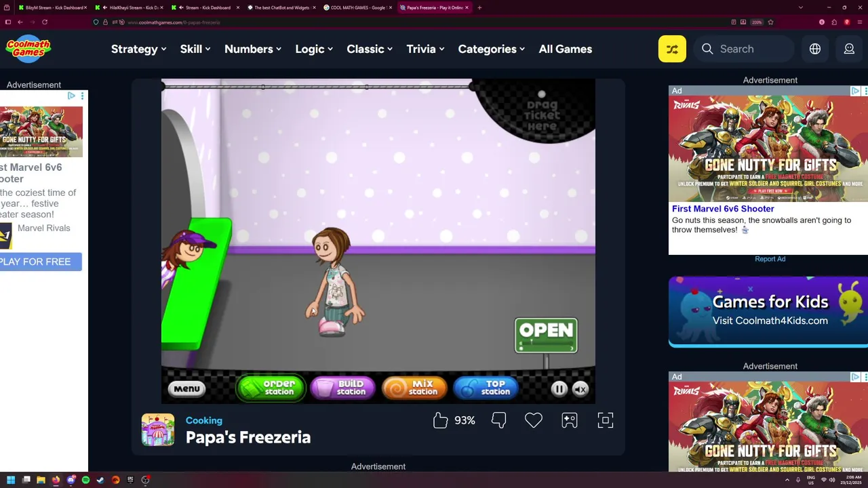Switch to the Top station
This screenshot has height=488, width=868.
[x=486, y=388]
